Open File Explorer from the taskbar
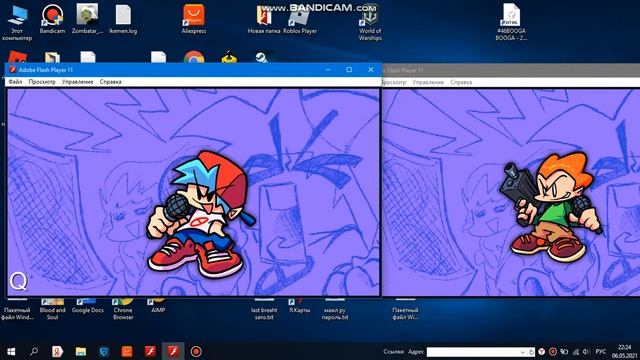The width and height of the screenshot is (640, 360). 81,351
